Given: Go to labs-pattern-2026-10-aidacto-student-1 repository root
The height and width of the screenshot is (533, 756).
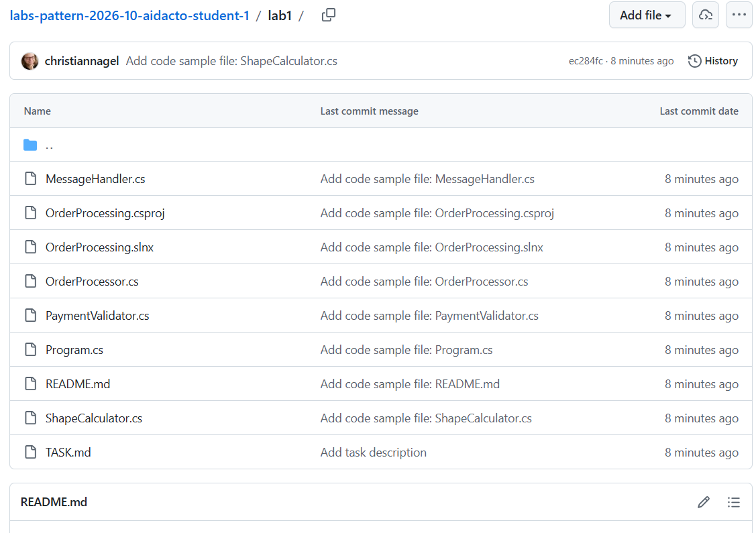Looking at the screenshot, I should [x=129, y=15].
